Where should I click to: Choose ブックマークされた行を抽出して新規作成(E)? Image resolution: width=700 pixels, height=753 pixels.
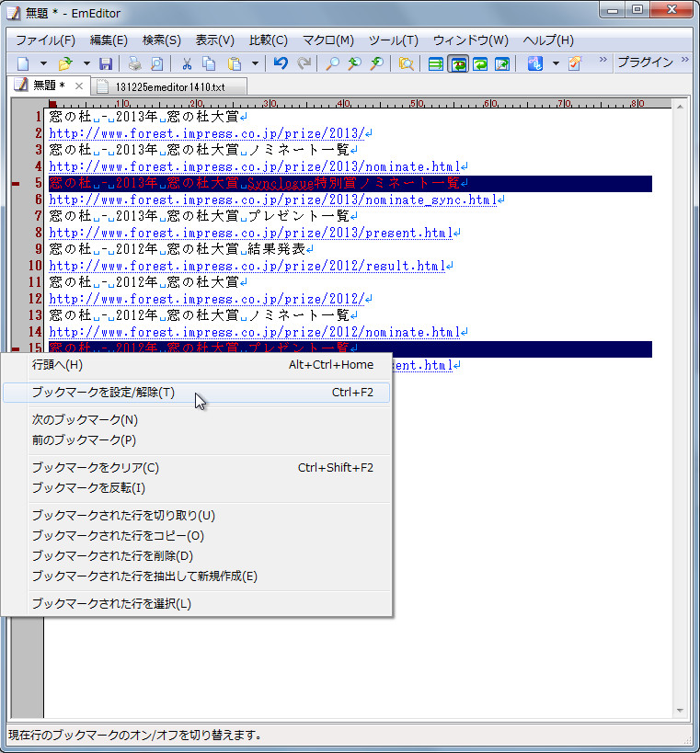coord(197,576)
